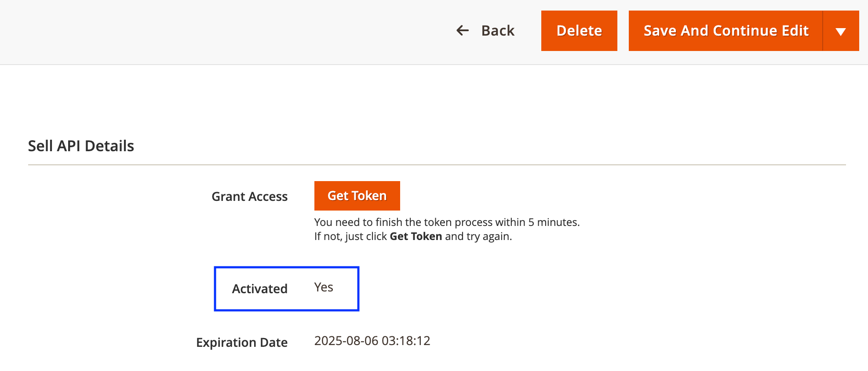Click the Sell API Details heading
Screen dimensions: 868x371
pos(81,145)
